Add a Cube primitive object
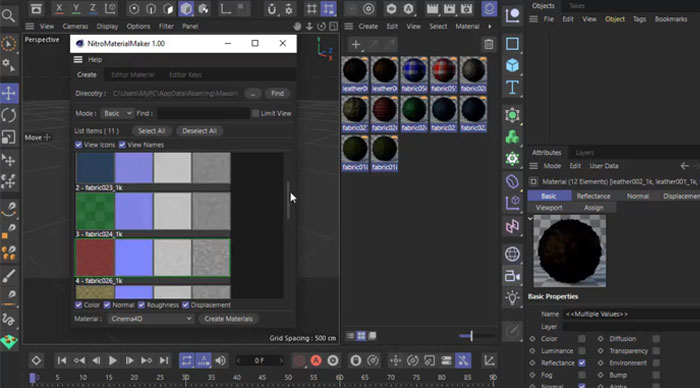The width and height of the screenshot is (700, 388). pos(512,65)
